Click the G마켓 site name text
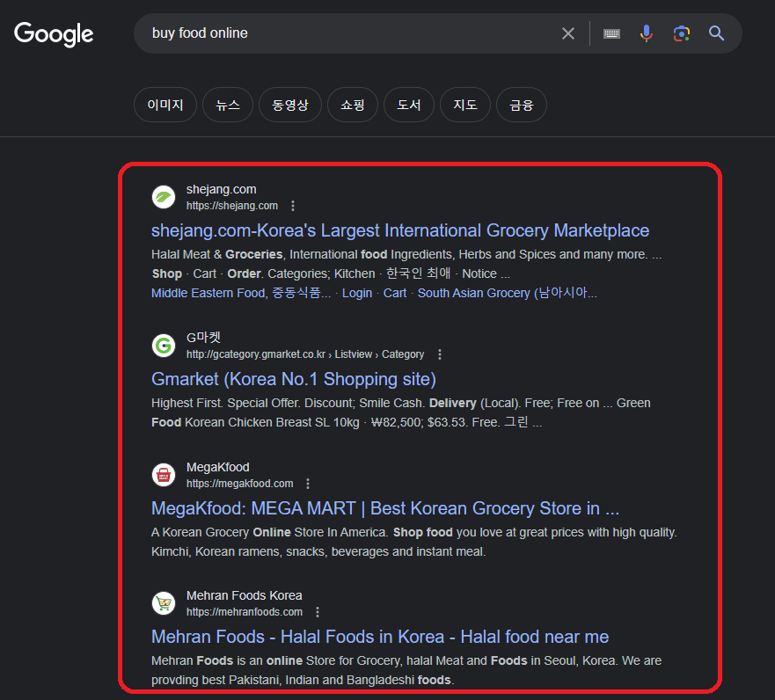Viewport: 775px width, 700px height. [203, 338]
